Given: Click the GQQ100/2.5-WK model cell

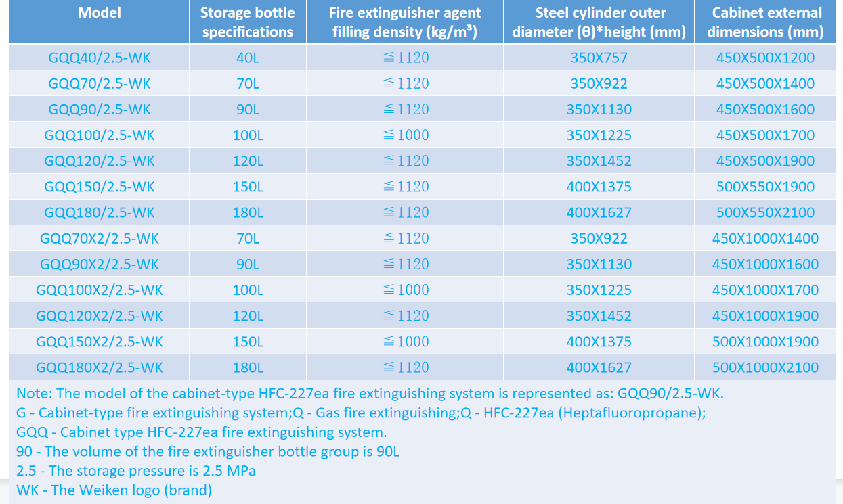Looking at the screenshot, I should [x=100, y=135].
